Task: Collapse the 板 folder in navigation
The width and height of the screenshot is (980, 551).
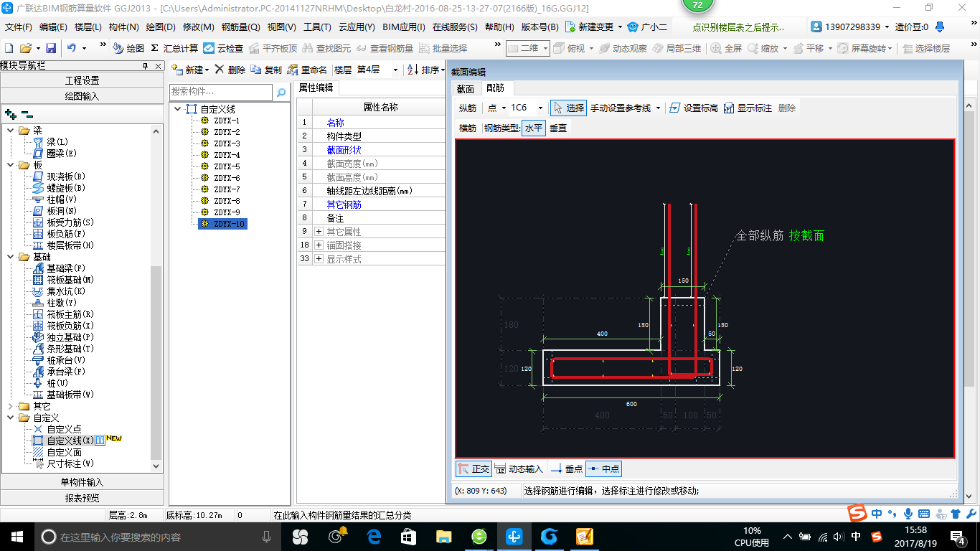Action: tap(10, 165)
